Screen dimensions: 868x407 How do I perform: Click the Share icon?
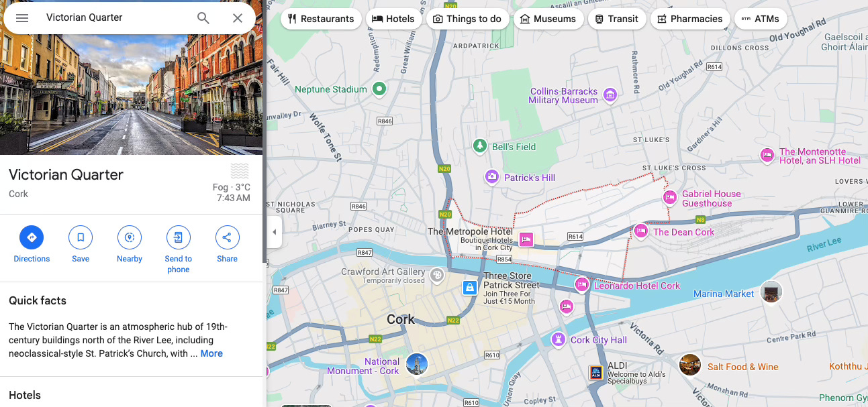click(227, 237)
